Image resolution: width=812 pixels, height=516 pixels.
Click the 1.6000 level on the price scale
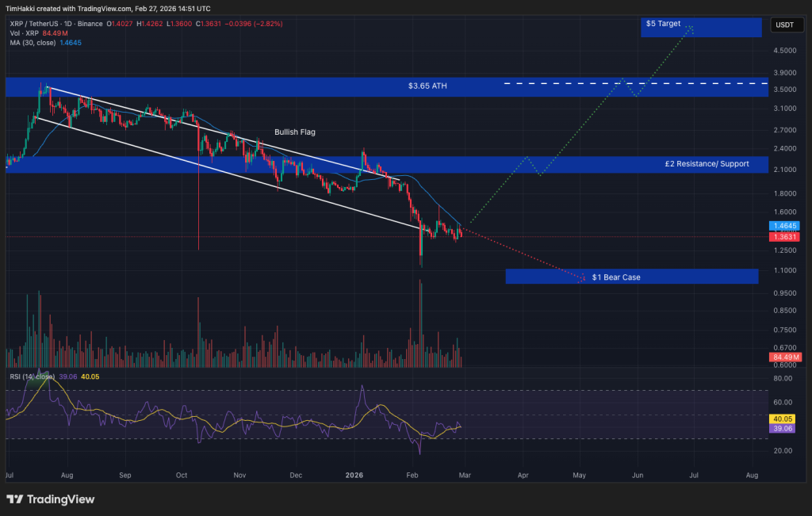click(x=787, y=212)
